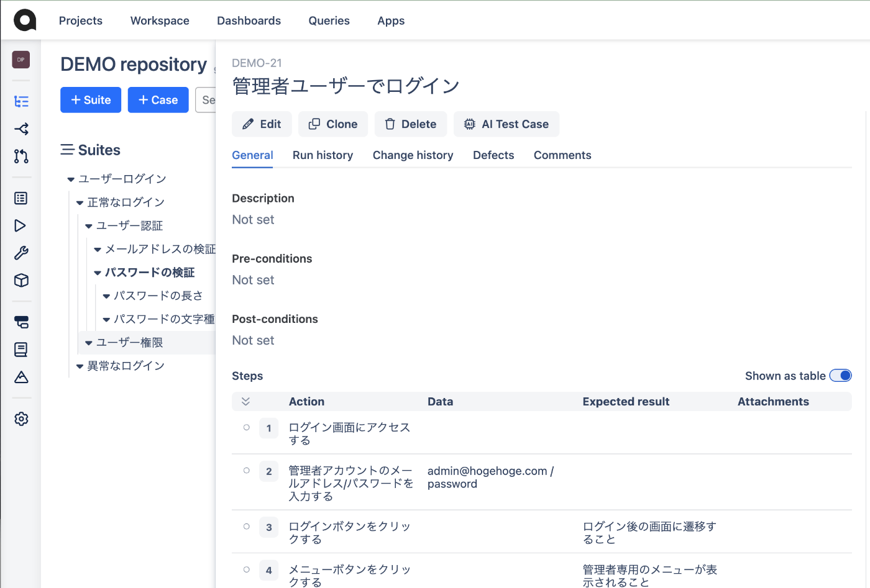870x588 pixels.
Task: Click the step number 1 badge
Action: (268, 428)
